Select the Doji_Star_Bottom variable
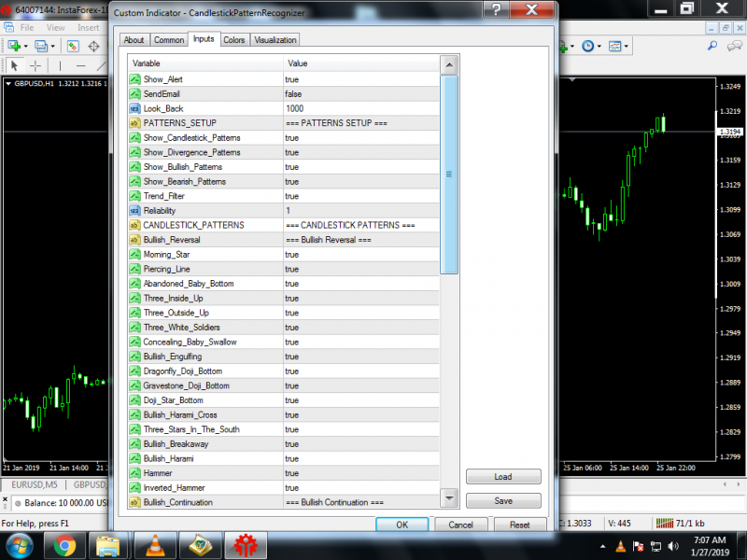The height and width of the screenshot is (560, 747). point(174,400)
